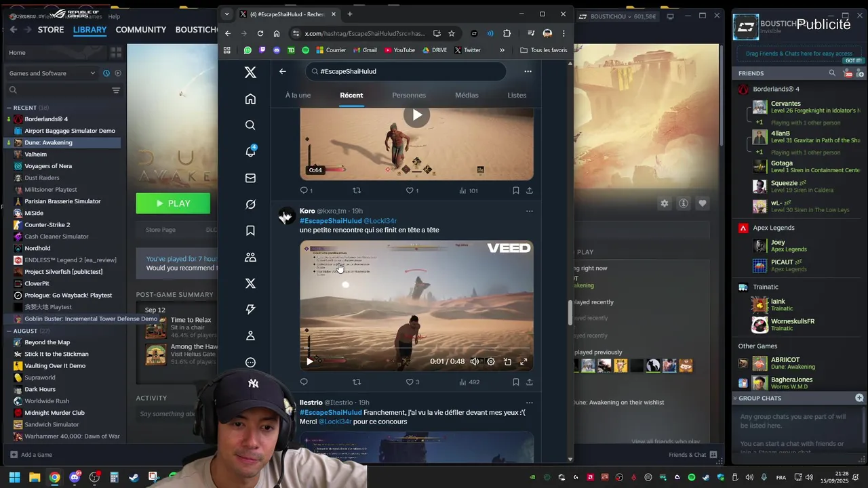Open Koro video settings gear
868x488 pixels.
click(491, 361)
